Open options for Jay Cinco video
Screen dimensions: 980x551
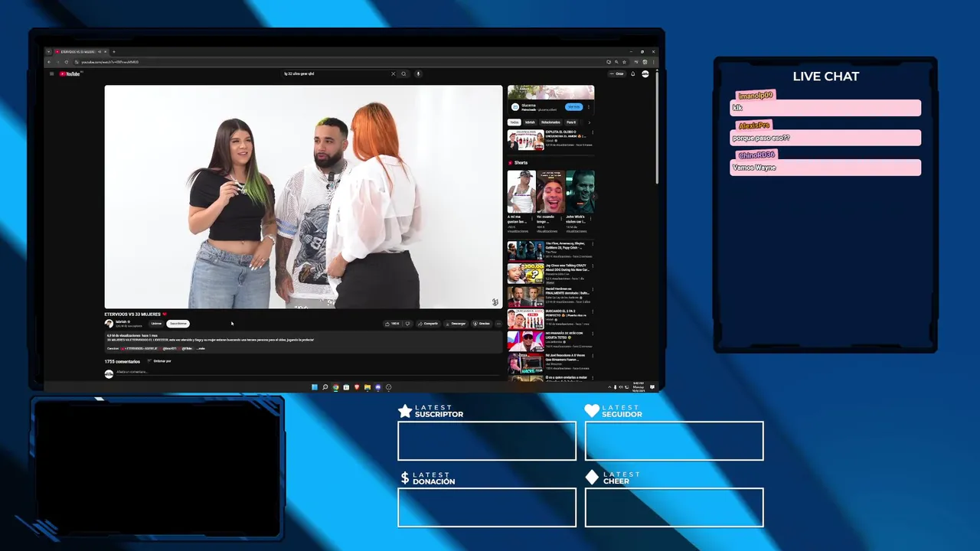click(592, 267)
